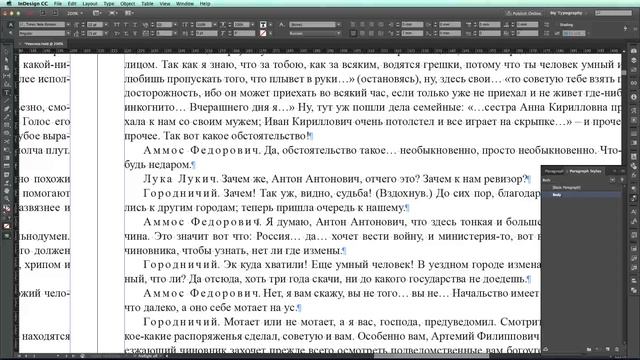
Task: Select the Body paragraph style
Action: pos(582,195)
